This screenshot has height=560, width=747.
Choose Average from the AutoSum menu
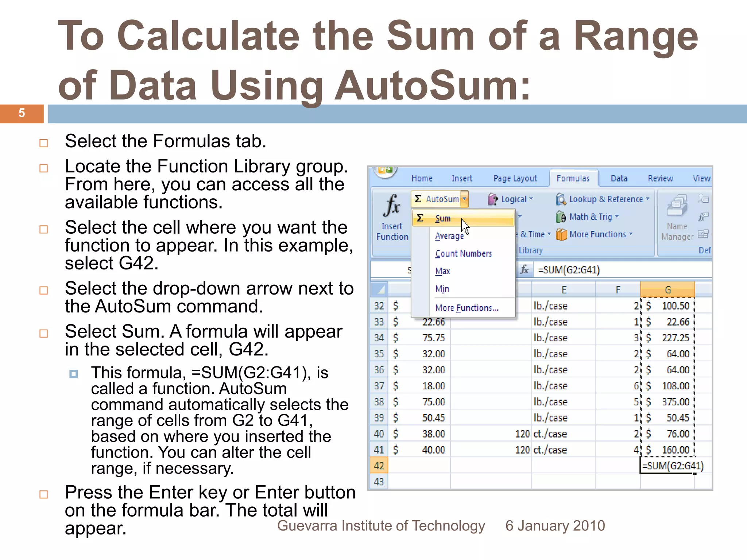[x=449, y=236]
